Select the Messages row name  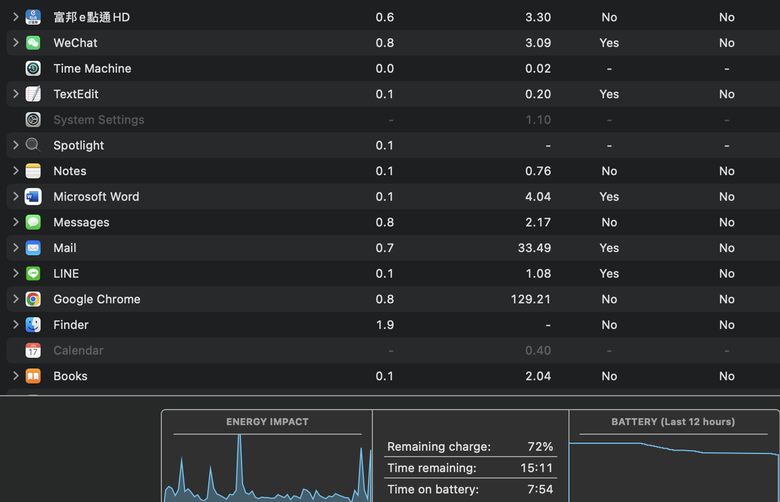pos(81,222)
